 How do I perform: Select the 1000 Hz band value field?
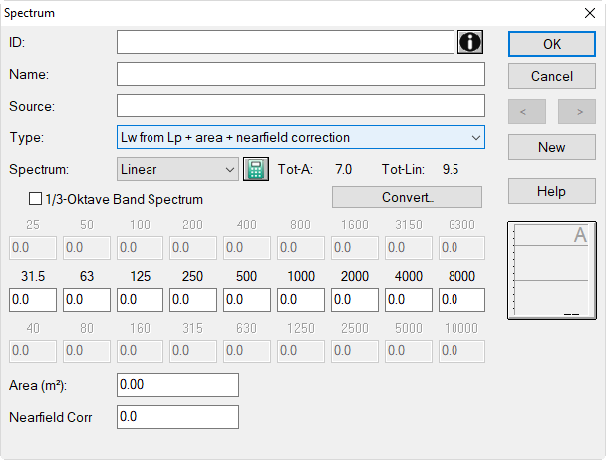(301, 300)
